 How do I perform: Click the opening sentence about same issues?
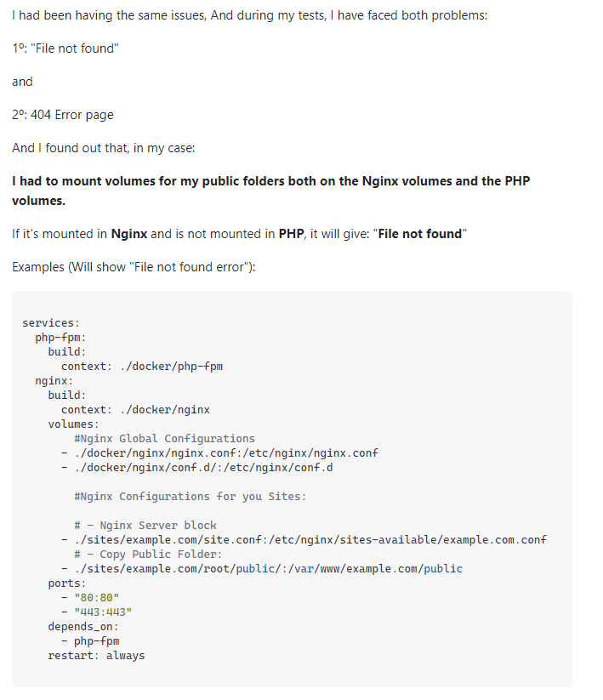[249, 15]
